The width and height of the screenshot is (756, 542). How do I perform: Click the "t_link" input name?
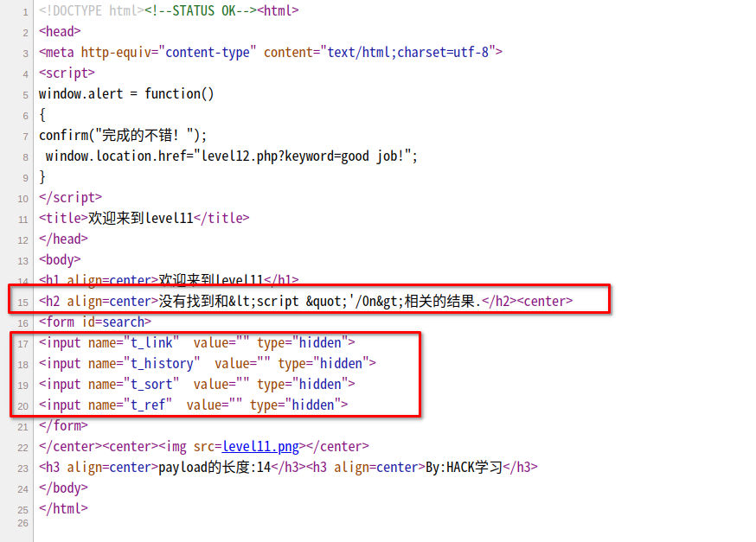[x=151, y=342]
